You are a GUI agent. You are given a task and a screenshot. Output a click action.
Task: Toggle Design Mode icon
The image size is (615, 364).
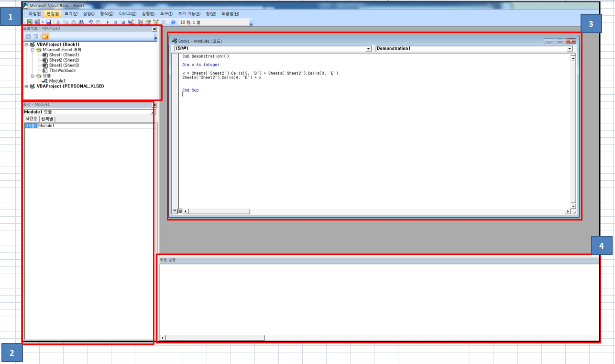tap(131, 22)
